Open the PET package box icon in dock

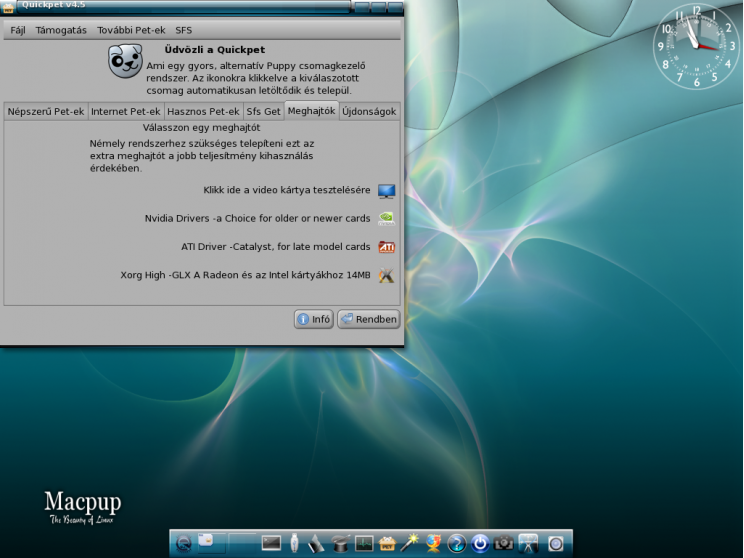[387, 544]
